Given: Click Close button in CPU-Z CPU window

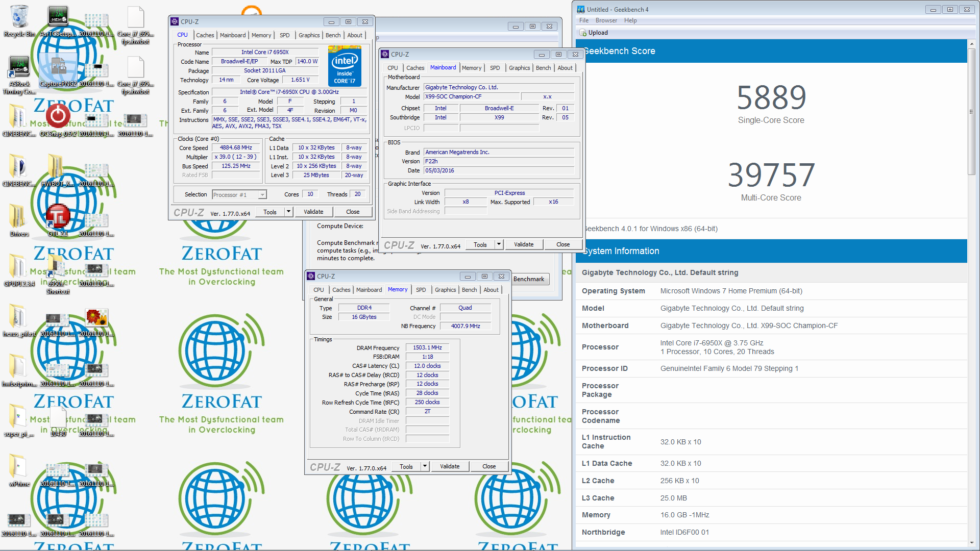Looking at the screenshot, I should tap(353, 212).
